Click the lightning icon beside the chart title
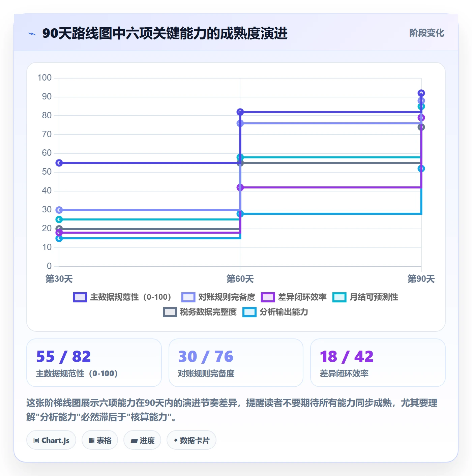The width and height of the screenshot is (472, 476). (32, 34)
